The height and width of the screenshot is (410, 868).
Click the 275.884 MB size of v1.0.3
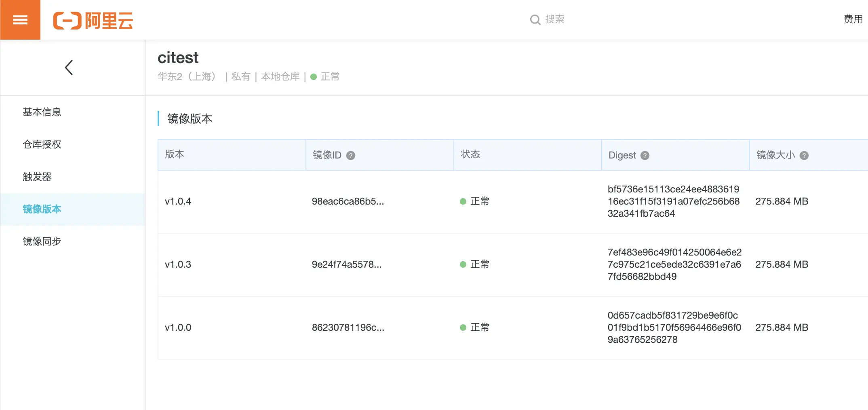pos(782,264)
